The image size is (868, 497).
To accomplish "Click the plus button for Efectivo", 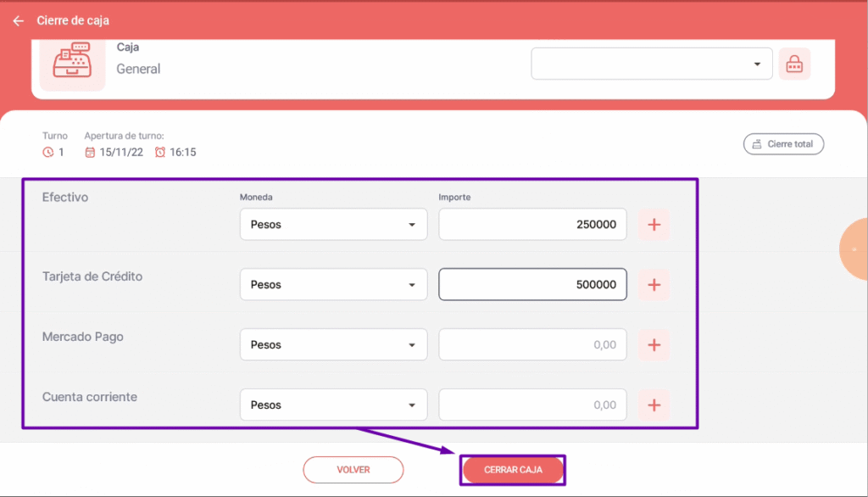I will [654, 225].
